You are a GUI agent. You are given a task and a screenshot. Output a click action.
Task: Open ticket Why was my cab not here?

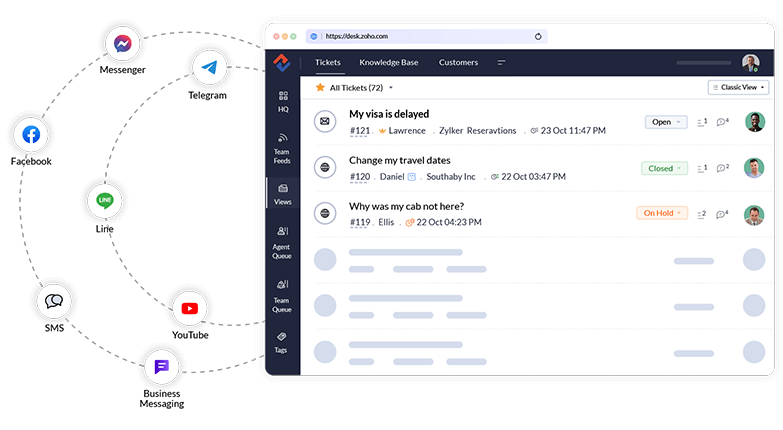point(406,206)
